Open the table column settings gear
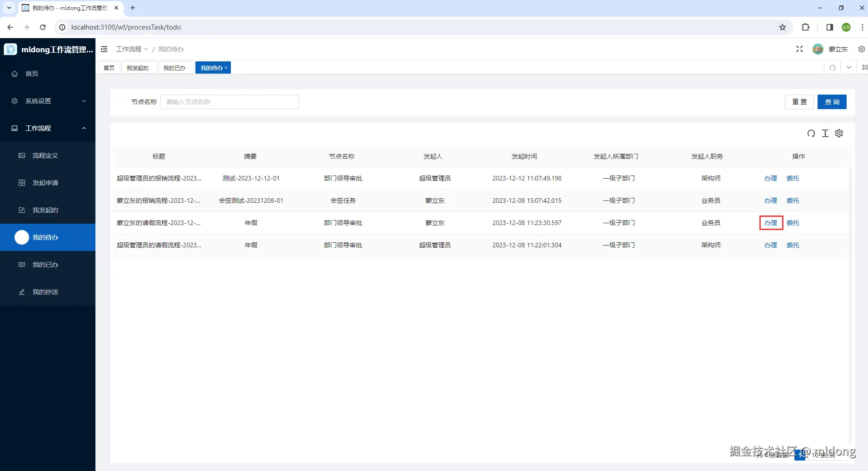This screenshot has height=471, width=868. 839,133
